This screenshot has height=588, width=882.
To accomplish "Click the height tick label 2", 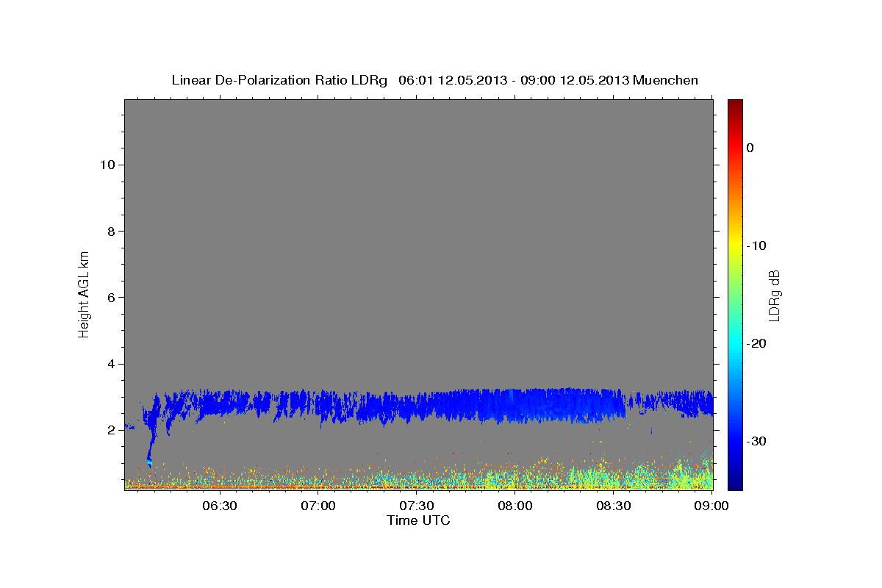I will (110, 430).
